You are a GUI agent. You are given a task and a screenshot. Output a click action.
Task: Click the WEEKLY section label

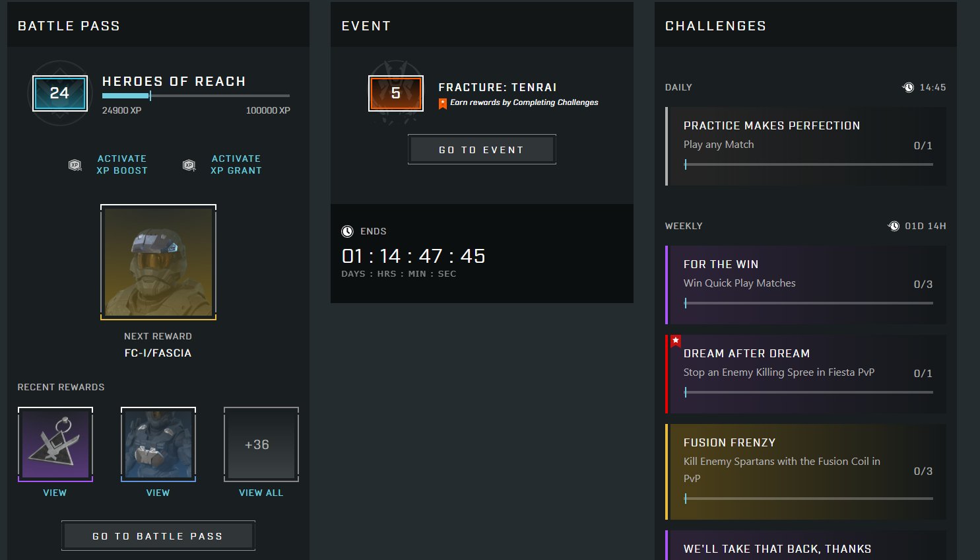pyautogui.click(x=684, y=226)
